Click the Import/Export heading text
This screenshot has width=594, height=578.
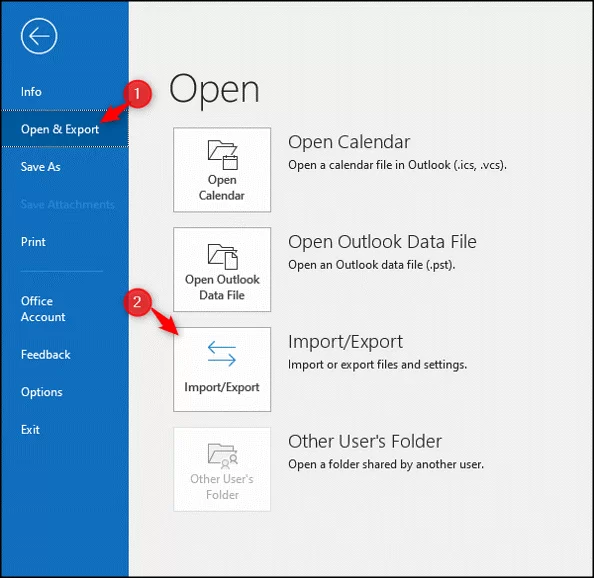(x=345, y=342)
